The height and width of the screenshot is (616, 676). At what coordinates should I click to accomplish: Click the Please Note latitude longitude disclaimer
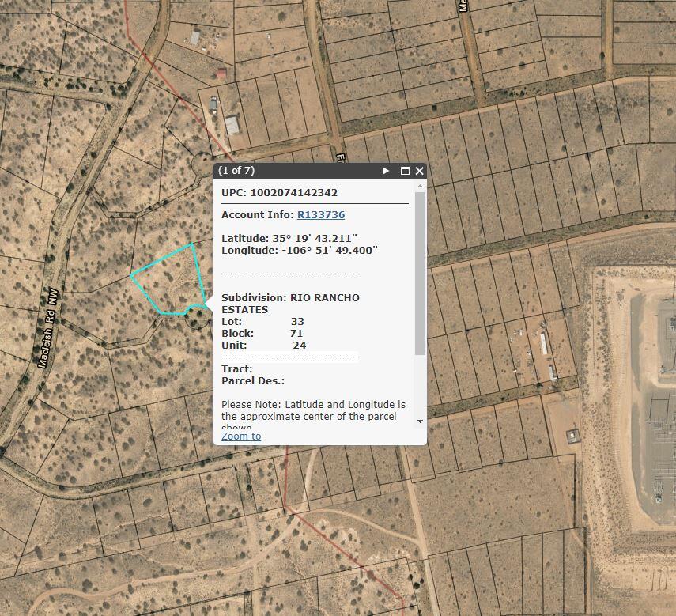313,416
